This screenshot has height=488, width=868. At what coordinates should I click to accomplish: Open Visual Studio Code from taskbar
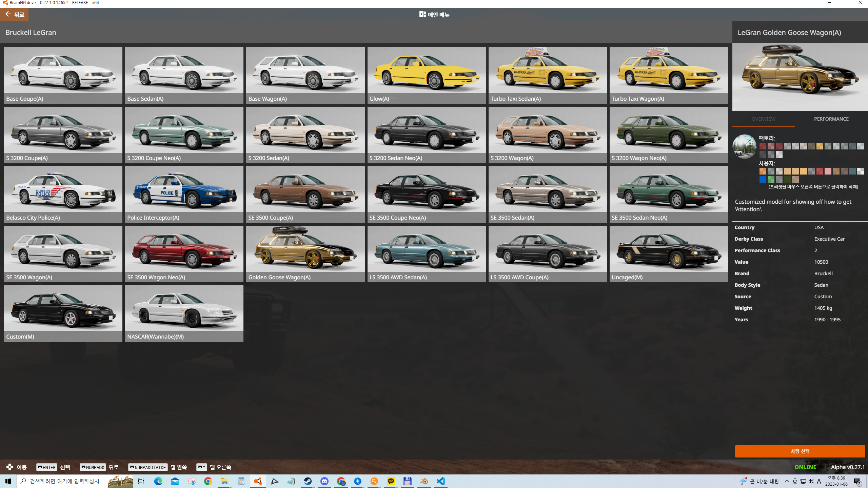click(440, 481)
